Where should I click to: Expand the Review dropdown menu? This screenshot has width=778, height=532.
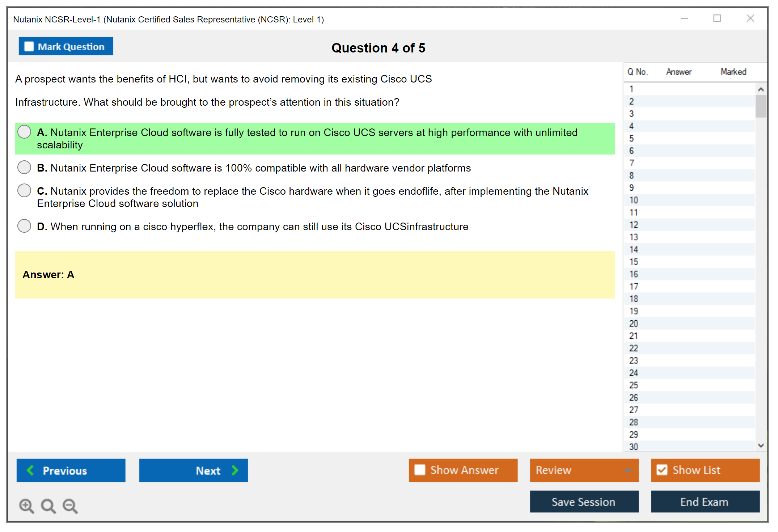628,470
